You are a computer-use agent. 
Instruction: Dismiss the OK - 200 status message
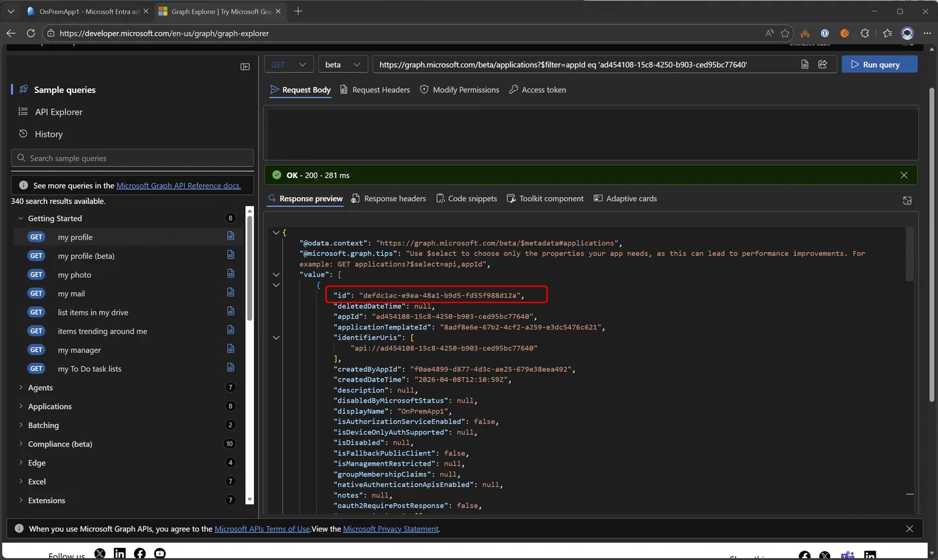(x=904, y=176)
